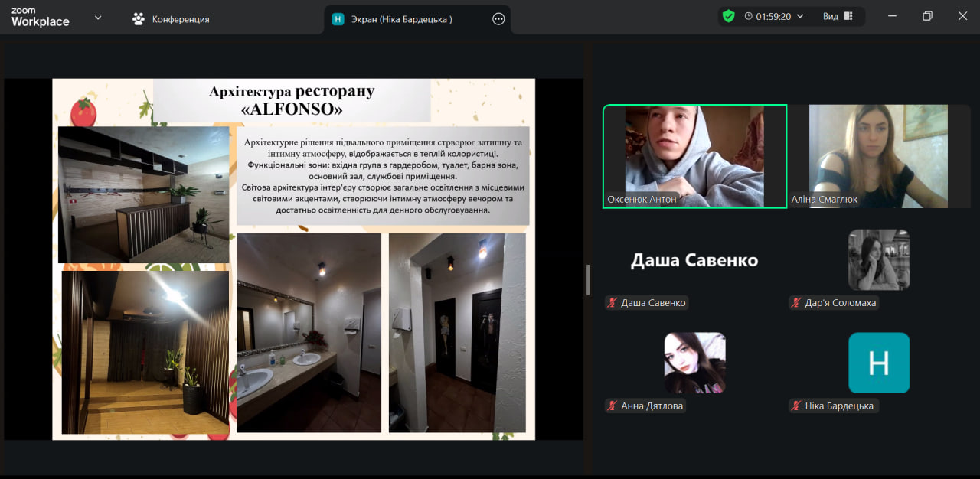
Task: Click the muted mic icon for Дар'я Соломаха
Action: click(796, 302)
